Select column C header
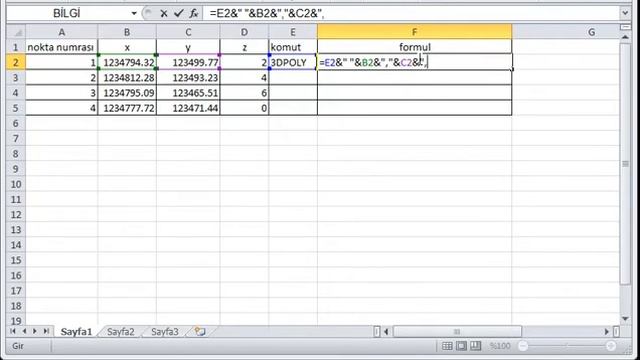The image size is (640, 360). coord(188,32)
